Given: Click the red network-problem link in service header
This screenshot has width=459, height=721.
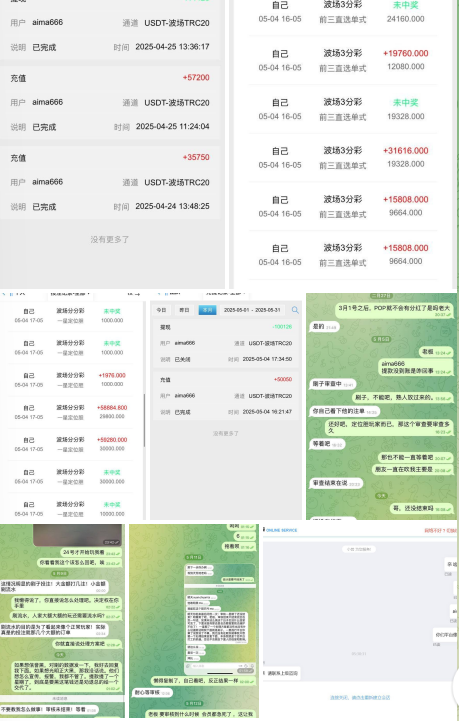Looking at the screenshot, I should pyautogui.click(x=440, y=531).
